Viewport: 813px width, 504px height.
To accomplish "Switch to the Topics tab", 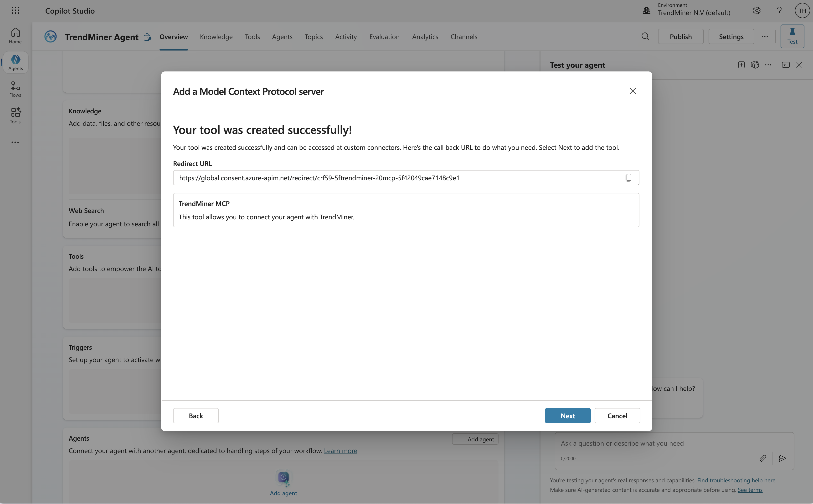I will [314, 37].
